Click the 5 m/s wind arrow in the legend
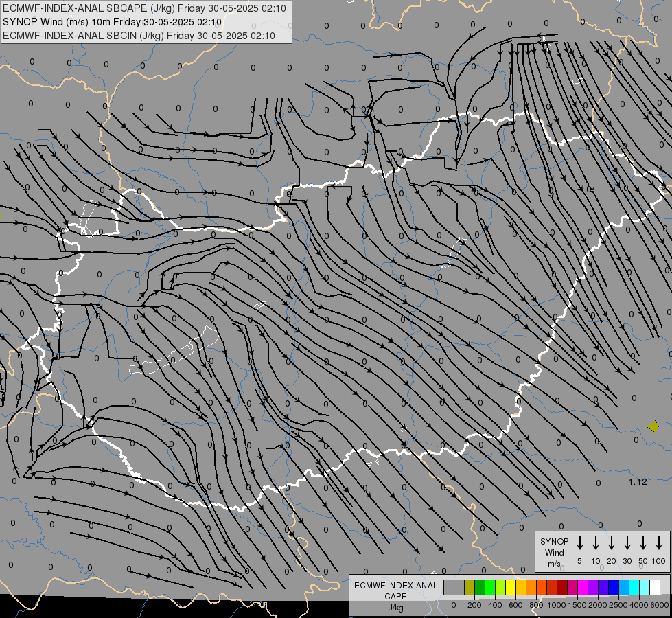Screen dimensions: 672x618 click(579, 543)
